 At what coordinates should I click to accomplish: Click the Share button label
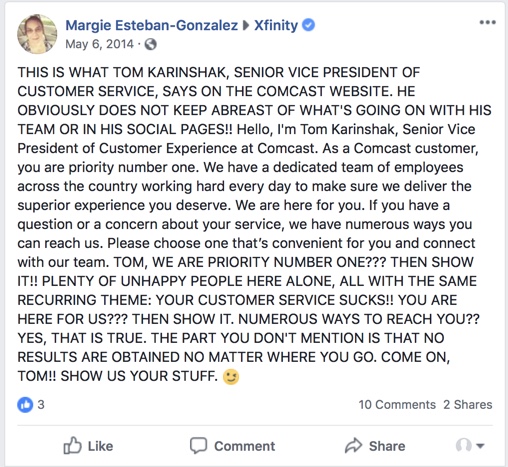(387, 446)
